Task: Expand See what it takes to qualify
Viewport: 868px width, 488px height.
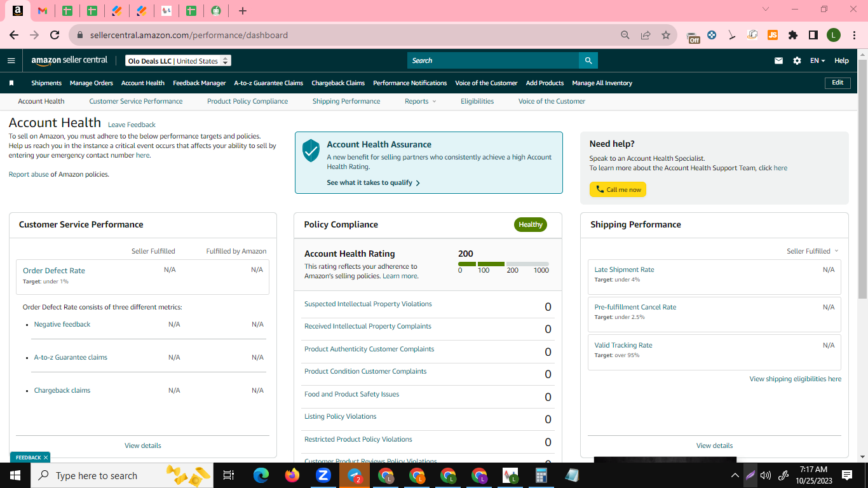Action: (x=374, y=182)
